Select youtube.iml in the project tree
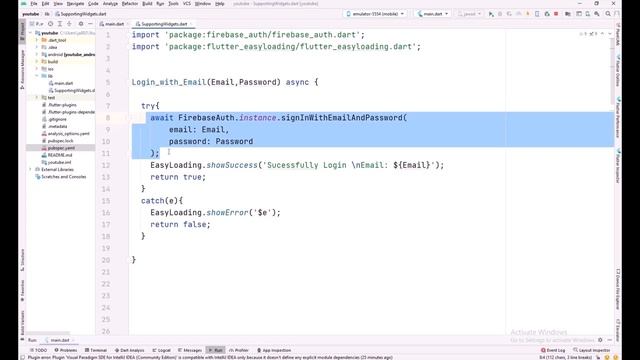 point(57,162)
